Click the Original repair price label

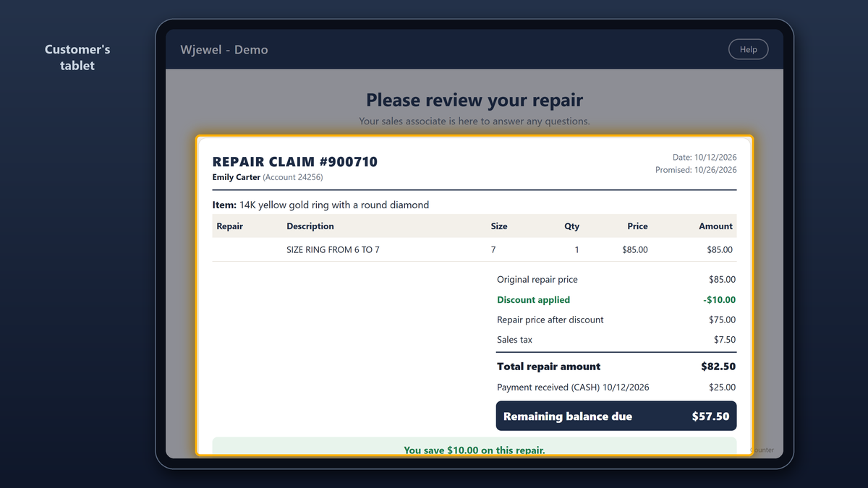(x=537, y=279)
